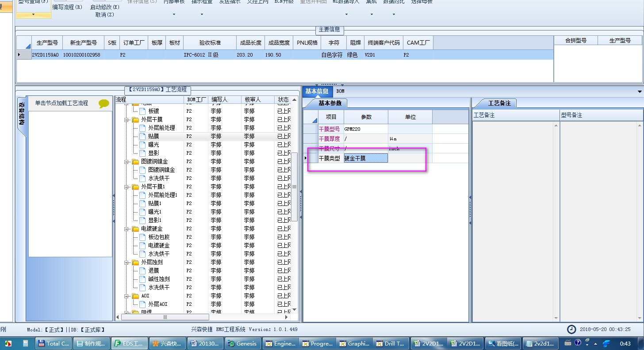Click the 生产型号 column header
This screenshot has width=644, height=350.
click(47, 43)
